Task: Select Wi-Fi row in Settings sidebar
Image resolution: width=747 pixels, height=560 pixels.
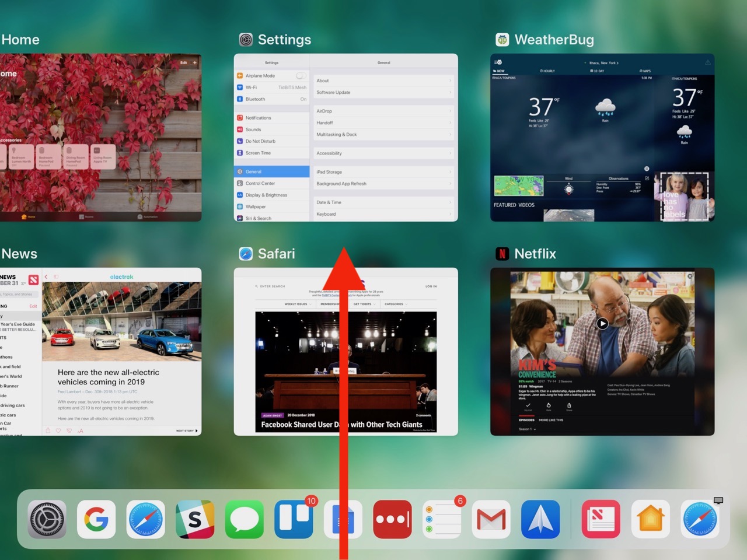Action: point(272,87)
